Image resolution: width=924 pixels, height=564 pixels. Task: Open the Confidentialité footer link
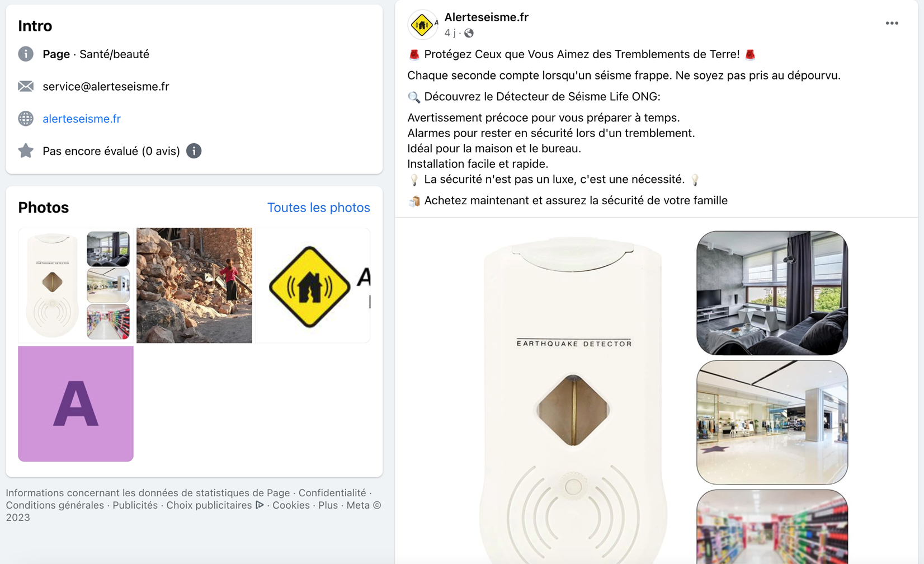click(332, 493)
